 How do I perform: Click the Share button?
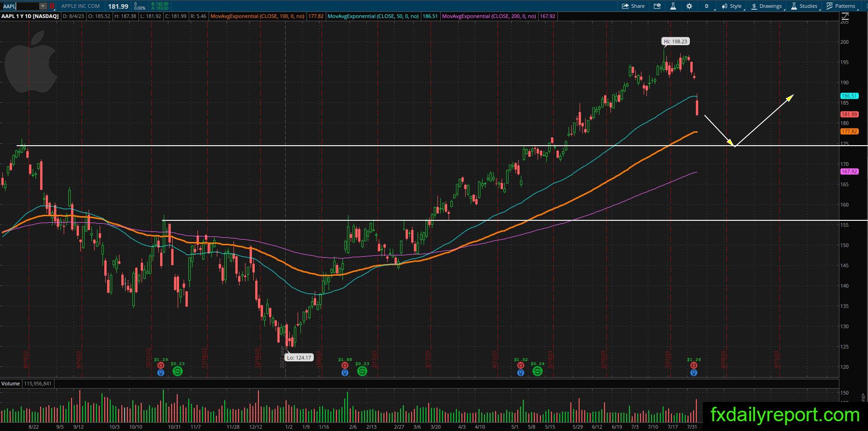(x=633, y=6)
